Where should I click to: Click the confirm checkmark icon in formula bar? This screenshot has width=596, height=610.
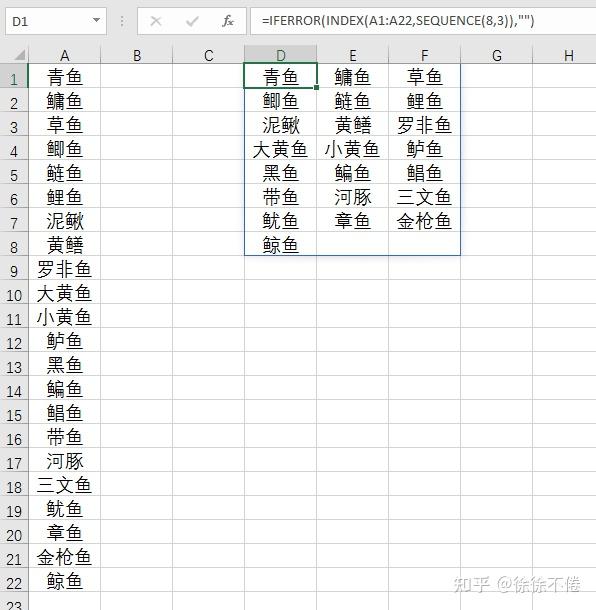[x=192, y=21]
